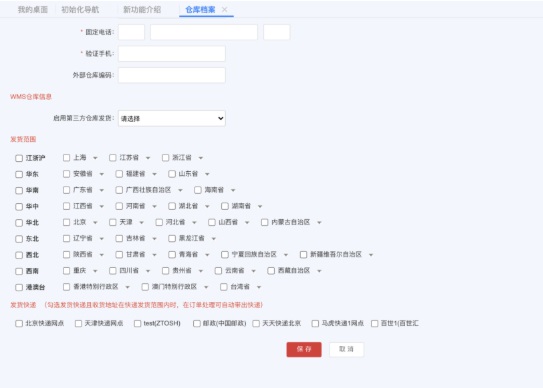Expand the 上海 city dropdown arrow

click(x=95, y=158)
